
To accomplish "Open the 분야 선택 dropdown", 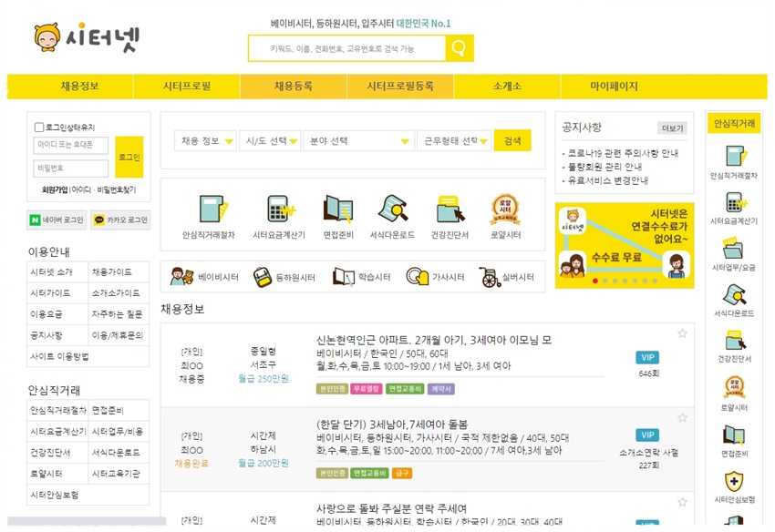I will pos(359,141).
